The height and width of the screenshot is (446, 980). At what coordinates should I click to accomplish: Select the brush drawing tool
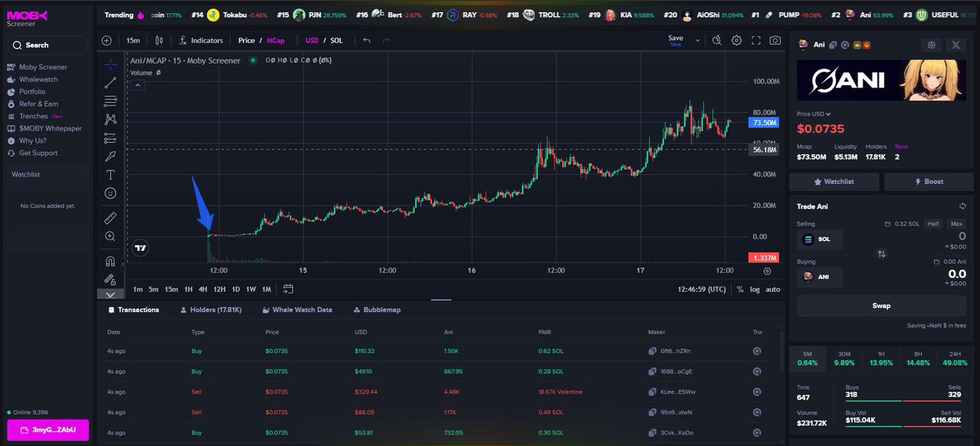[x=110, y=156]
